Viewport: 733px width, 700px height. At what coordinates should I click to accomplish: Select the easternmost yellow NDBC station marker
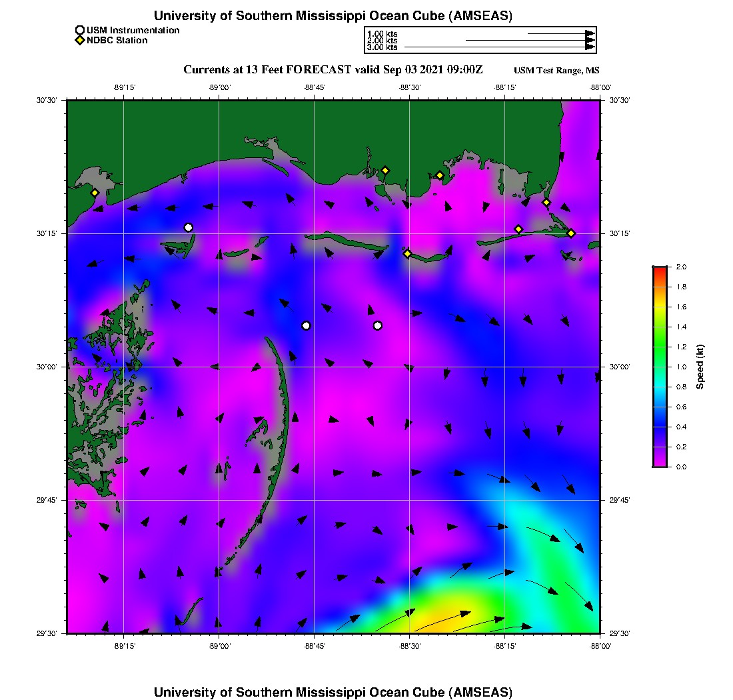pos(571,233)
